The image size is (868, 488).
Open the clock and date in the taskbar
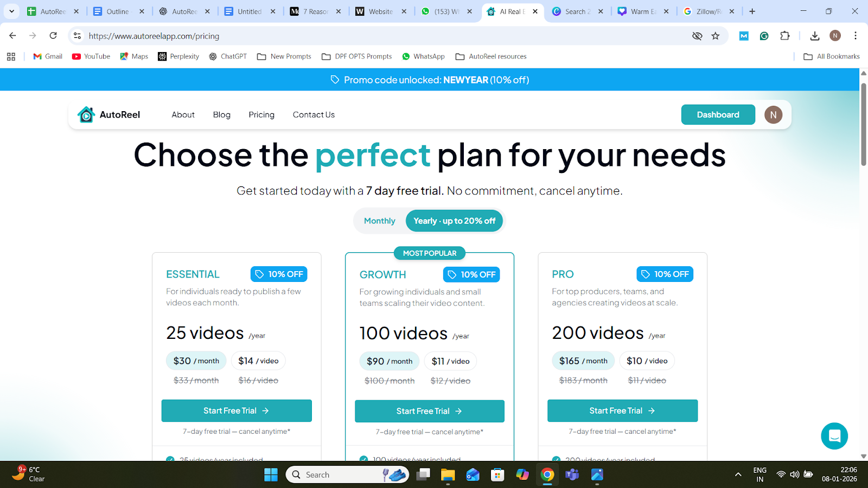pos(839,474)
